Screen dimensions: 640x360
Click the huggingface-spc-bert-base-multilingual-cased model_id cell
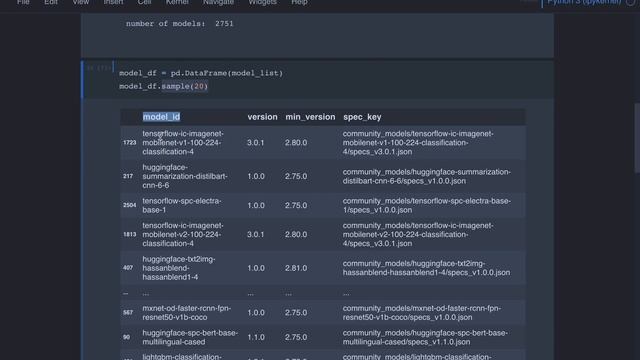[190, 338]
